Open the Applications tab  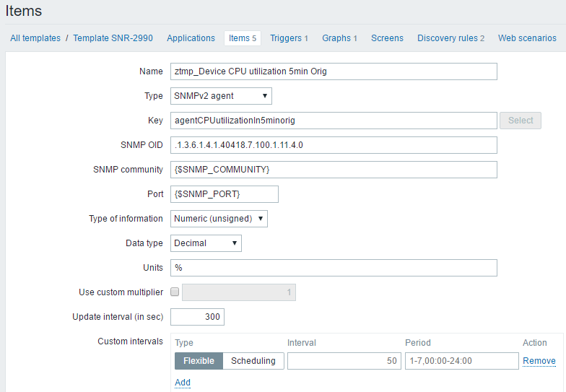(x=191, y=38)
